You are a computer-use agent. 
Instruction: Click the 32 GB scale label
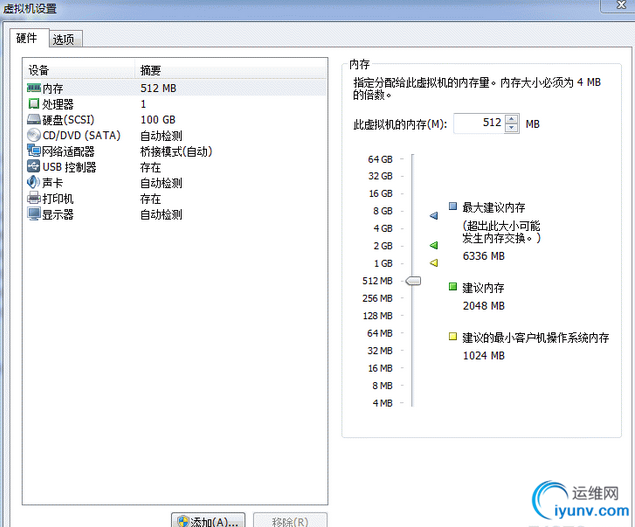coord(380,176)
